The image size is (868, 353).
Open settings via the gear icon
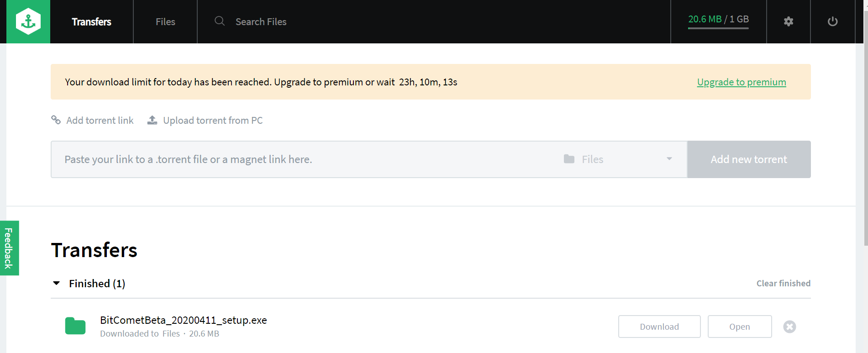pyautogui.click(x=788, y=21)
